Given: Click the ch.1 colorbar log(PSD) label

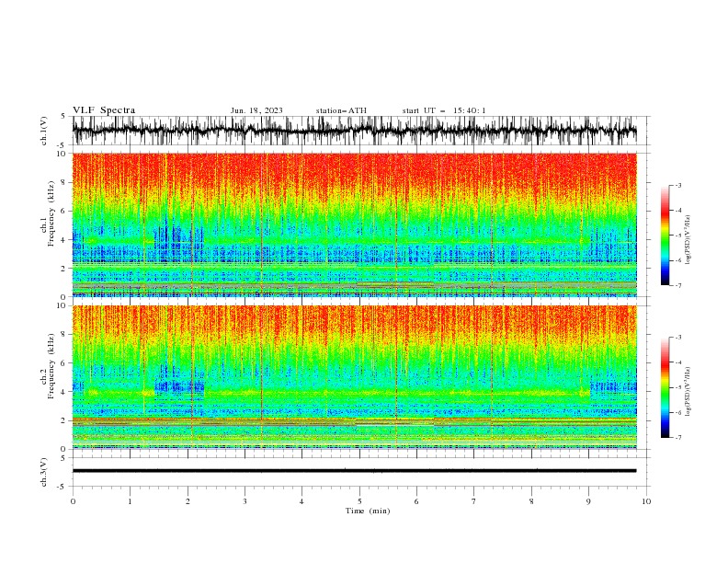Looking at the screenshot, I should (x=688, y=240).
